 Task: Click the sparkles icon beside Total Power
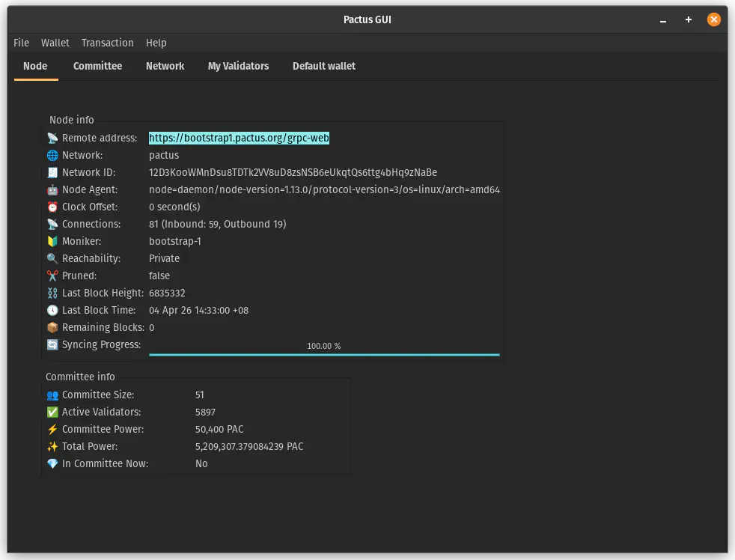coord(52,446)
